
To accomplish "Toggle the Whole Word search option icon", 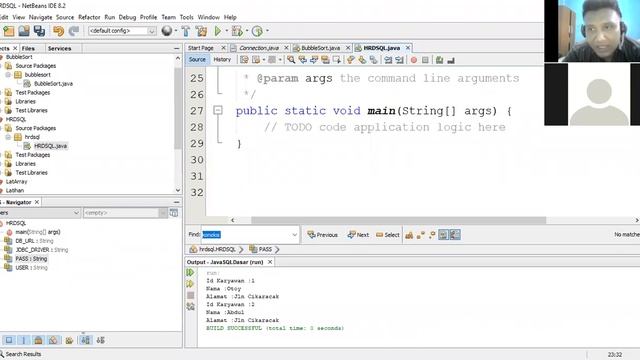I will [x=421, y=235].
